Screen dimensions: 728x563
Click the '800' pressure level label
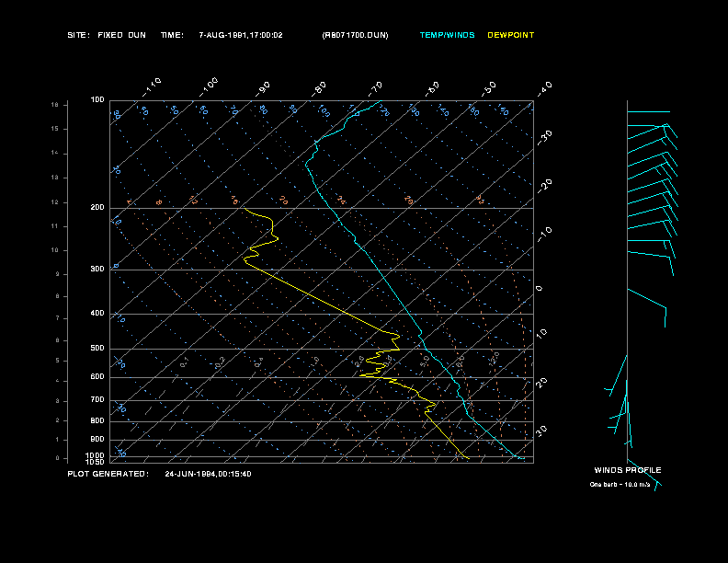[97, 420]
